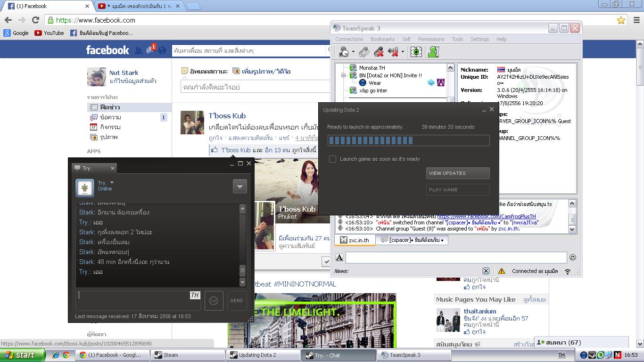Image resolution: width=644 pixels, height=362 pixels.
Task: Focus TeamSpeak chat message input
Action: (456, 257)
